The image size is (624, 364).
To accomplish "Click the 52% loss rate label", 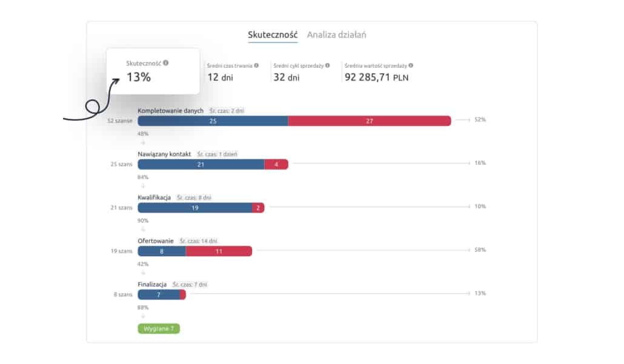I will coord(480,119).
